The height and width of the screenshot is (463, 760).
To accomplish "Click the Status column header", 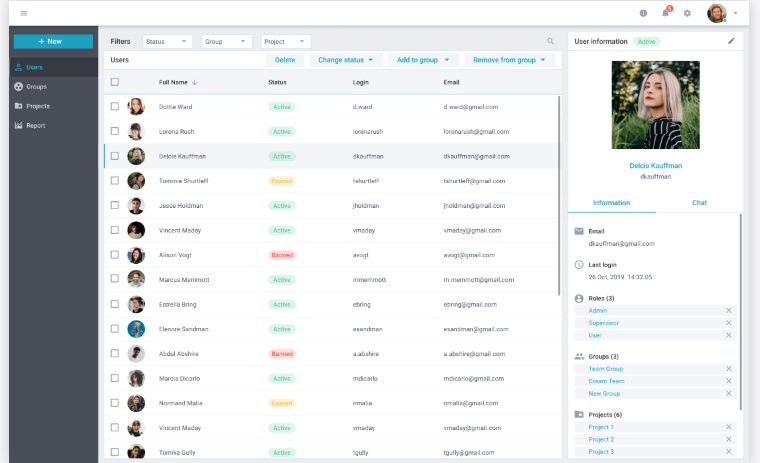I will coord(277,82).
